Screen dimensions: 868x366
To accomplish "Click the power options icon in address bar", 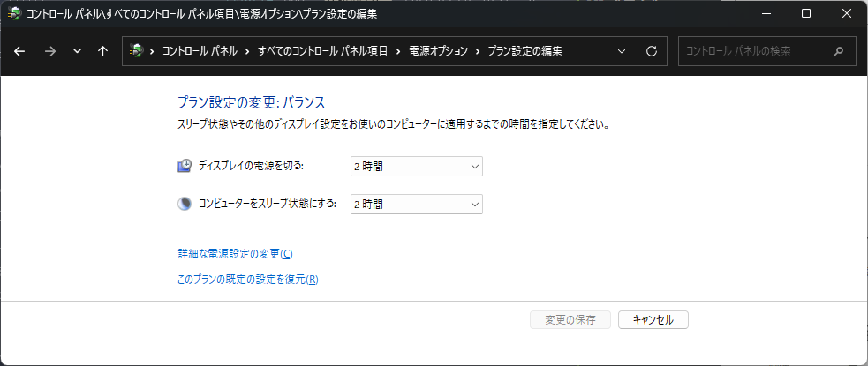I will 136,51.
